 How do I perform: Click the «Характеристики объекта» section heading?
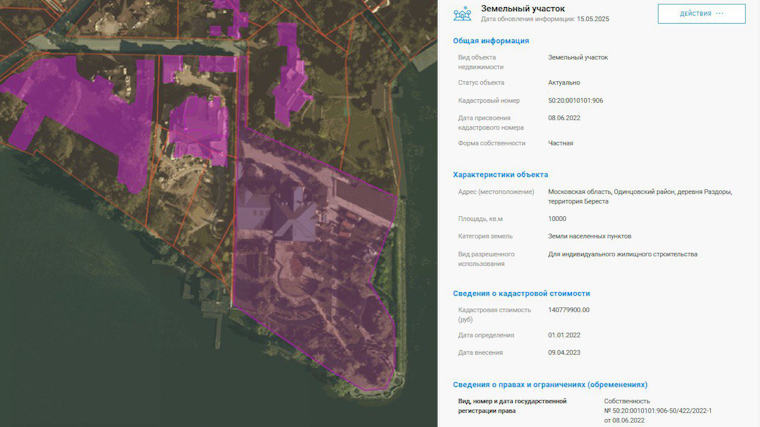pos(500,174)
